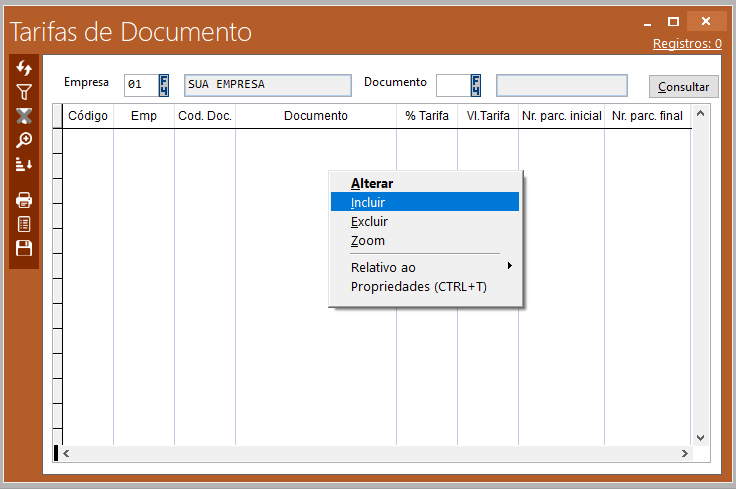
Task: Click Propriedades (CTRL+T) menu entry
Action: coord(418,286)
